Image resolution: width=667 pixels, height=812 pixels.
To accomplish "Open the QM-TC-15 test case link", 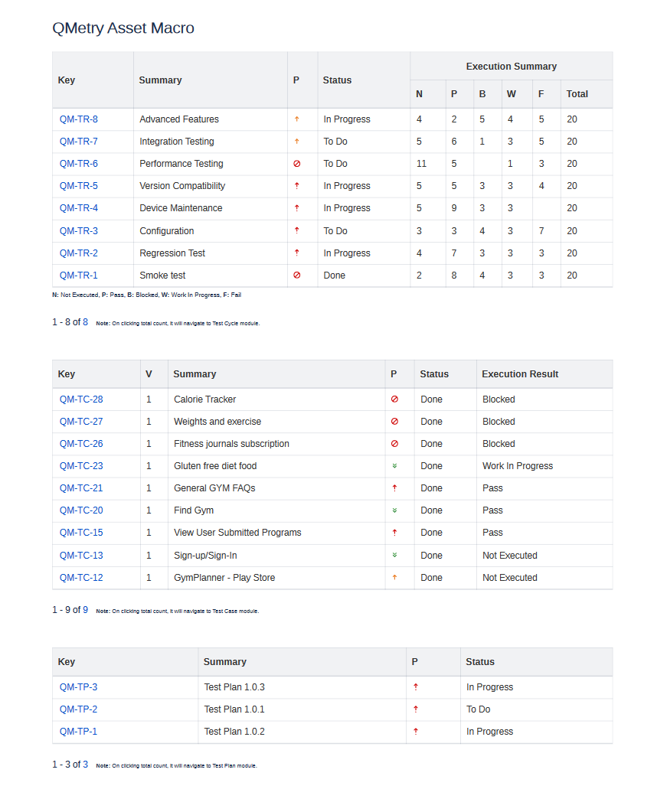I will coord(81,533).
